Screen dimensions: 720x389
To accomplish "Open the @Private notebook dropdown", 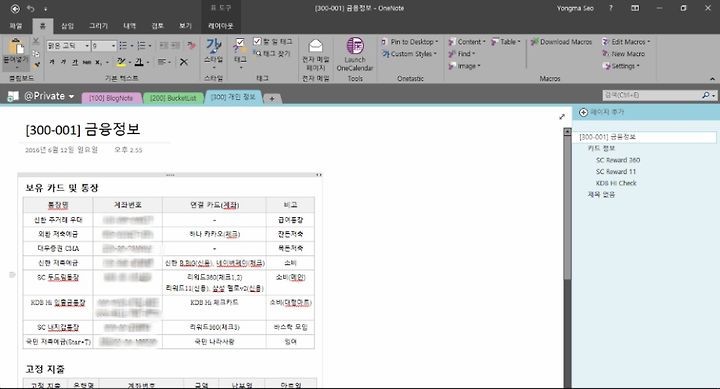I will (x=71, y=96).
